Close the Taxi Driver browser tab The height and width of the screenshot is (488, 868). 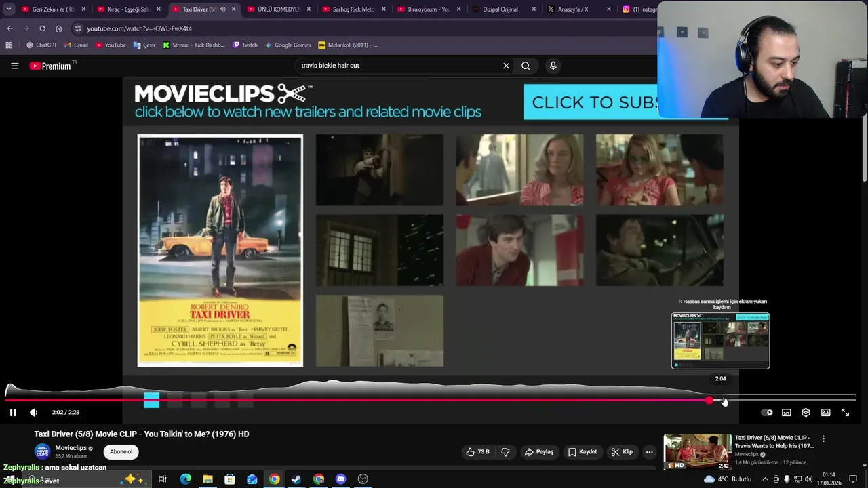tap(234, 9)
